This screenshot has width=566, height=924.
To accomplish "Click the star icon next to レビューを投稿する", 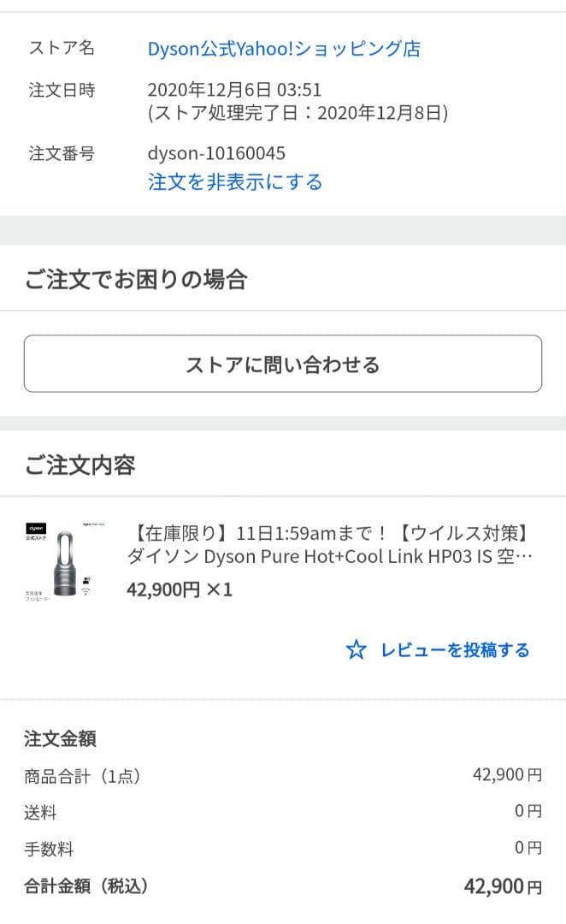I will [357, 650].
